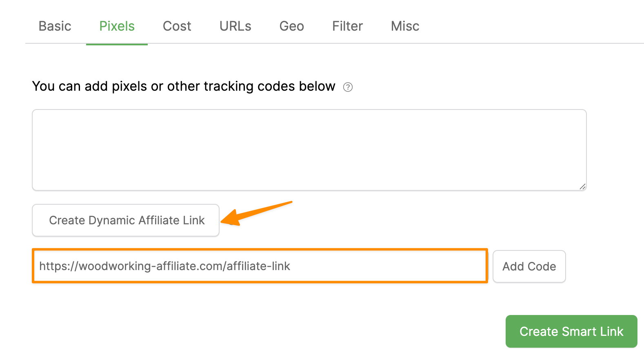
Task: Open the Geo tab
Action: 291,26
